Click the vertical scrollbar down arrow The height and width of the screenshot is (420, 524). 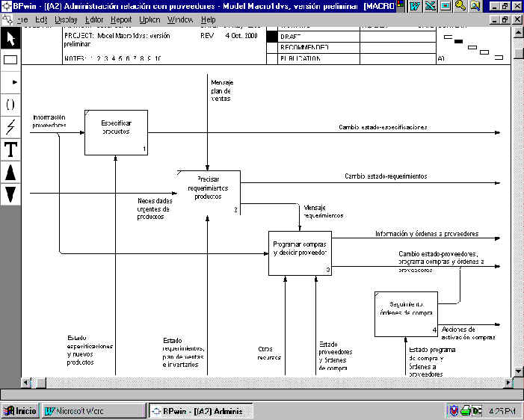[x=517, y=371]
